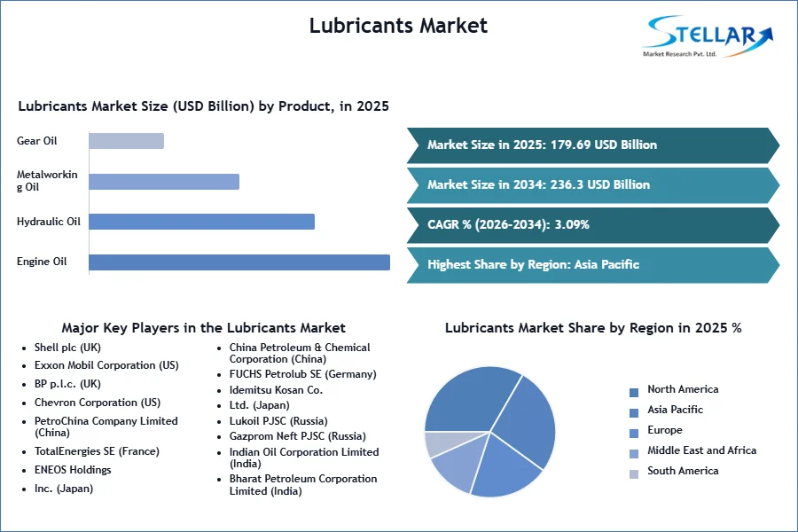Click the Market Size in 2034 banner
Image resolution: width=798 pixels, height=532 pixels.
(593, 185)
